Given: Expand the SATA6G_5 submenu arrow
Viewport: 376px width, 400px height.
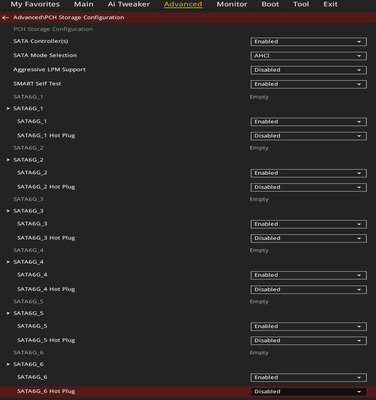Looking at the screenshot, I should pos(8,313).
